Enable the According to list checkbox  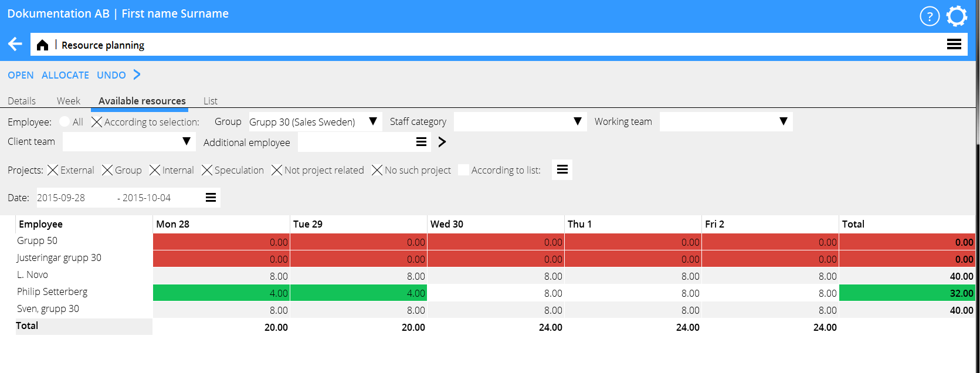[x=463, y=170]
